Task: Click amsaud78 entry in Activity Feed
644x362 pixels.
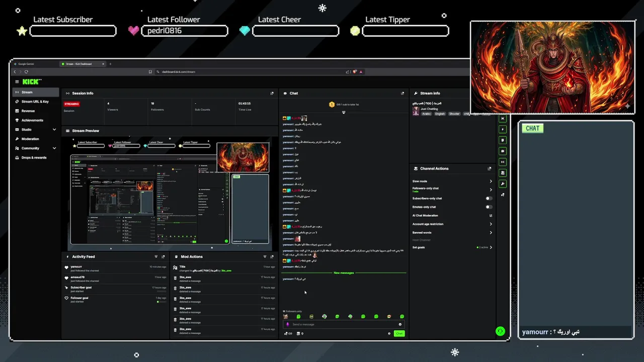Action: coord(116,279)
